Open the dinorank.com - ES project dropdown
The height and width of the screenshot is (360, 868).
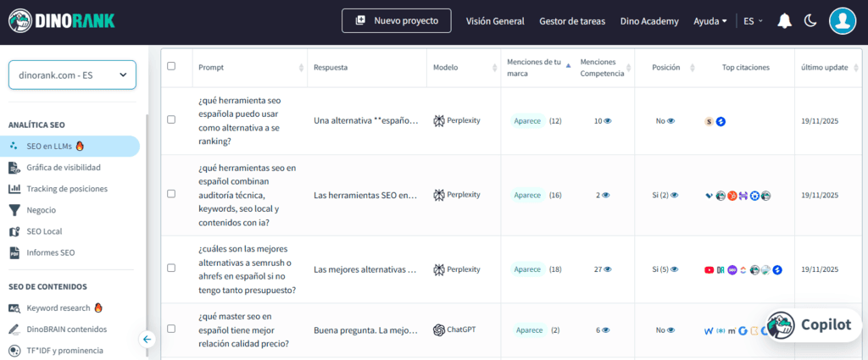[x=72, y=75]
